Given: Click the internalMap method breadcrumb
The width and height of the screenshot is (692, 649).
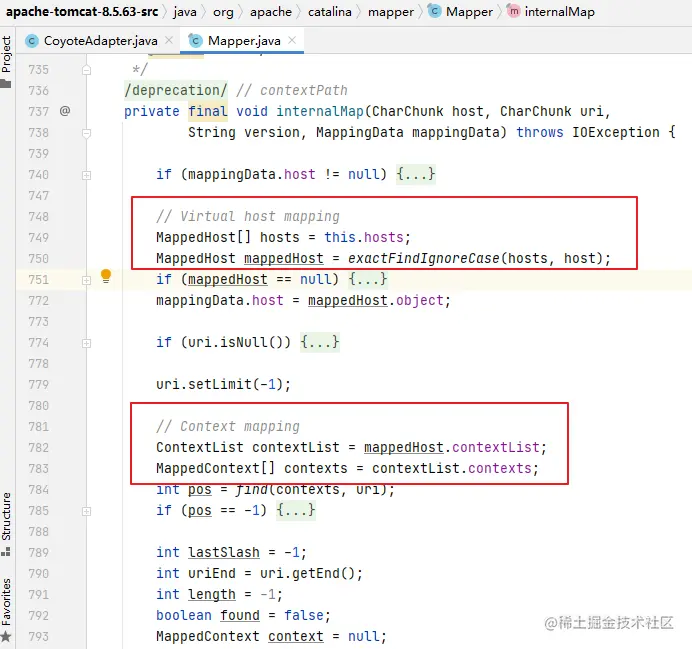Looking at the screenshot, I should point(560,12).
